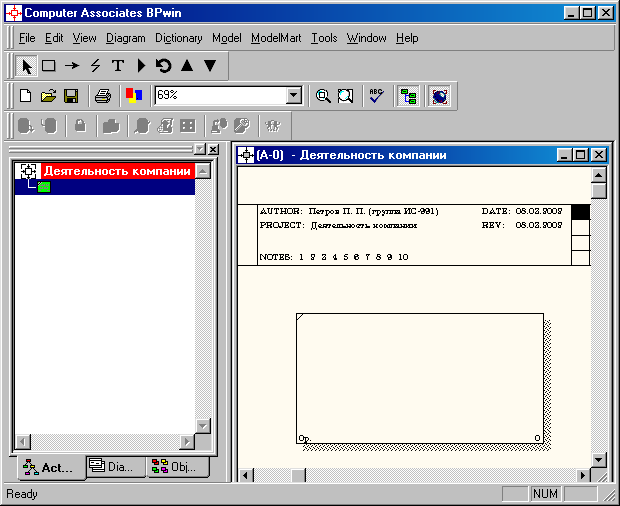Click diagram window scroll down arrow
The width and height of the screenshot is (620, 506).
599,460
